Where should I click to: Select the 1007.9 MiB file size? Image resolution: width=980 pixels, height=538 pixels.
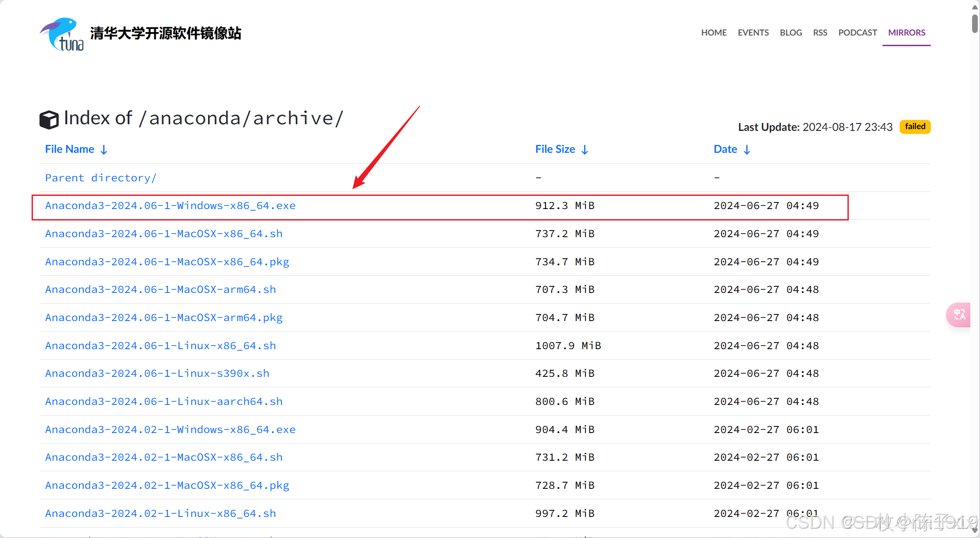pyautogui.click(x=568, y=346)
